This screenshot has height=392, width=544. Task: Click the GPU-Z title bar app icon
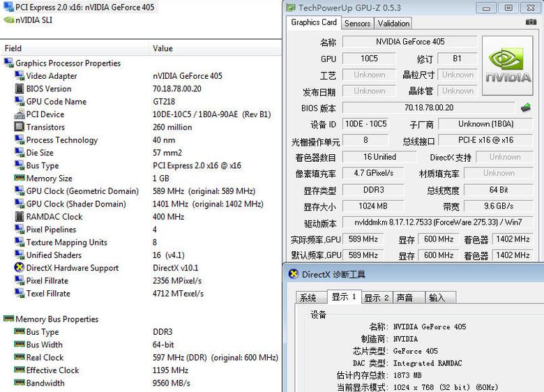tap(291, 7)
